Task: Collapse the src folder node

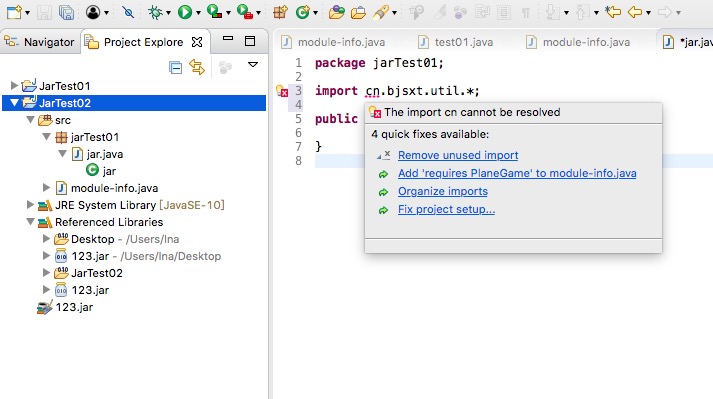Action: coord(30,120)
